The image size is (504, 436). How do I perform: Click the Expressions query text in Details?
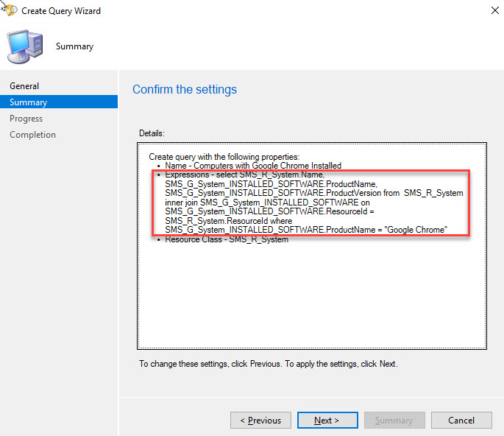tap(309, 203)
